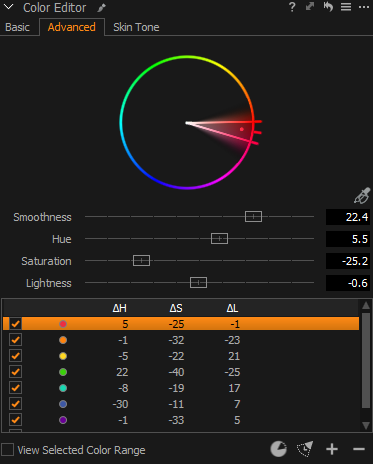Click the selected color point in wheel

242,129
